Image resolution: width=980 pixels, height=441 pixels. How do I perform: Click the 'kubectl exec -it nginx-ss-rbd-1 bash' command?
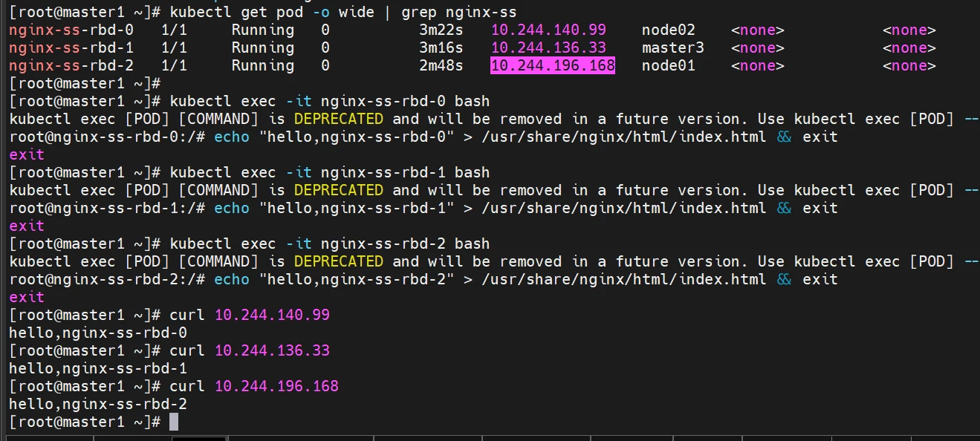[x=329, y=172]
